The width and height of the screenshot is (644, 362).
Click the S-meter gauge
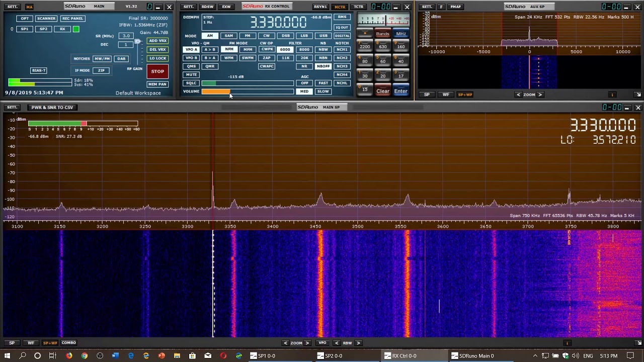(384, 20)
